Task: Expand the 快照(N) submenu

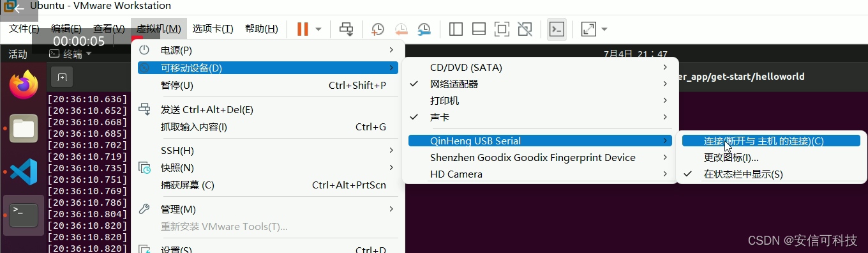Action: 268,167
